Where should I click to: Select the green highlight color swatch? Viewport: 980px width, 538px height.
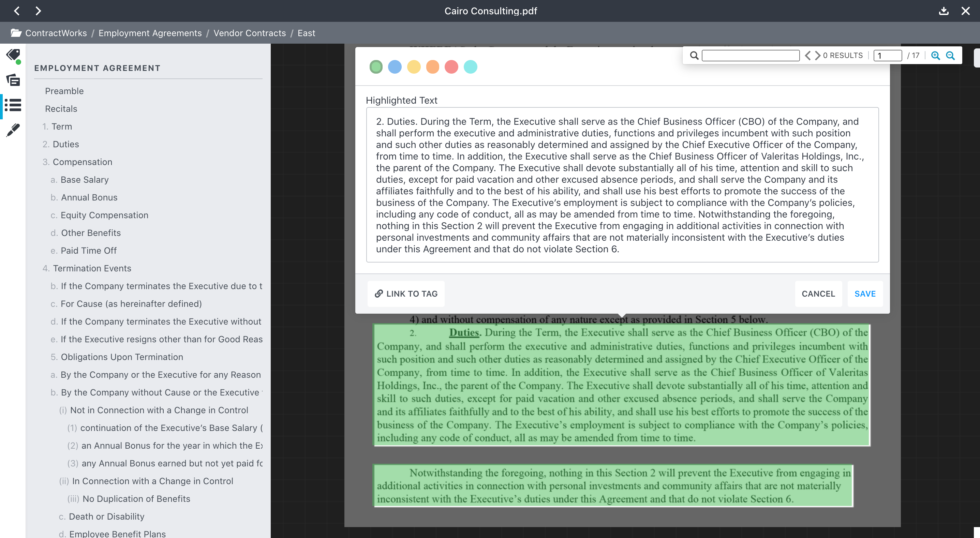(376, 67)
